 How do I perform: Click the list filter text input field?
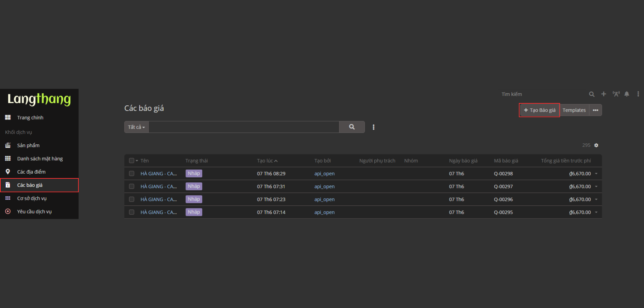pos(244,127)
